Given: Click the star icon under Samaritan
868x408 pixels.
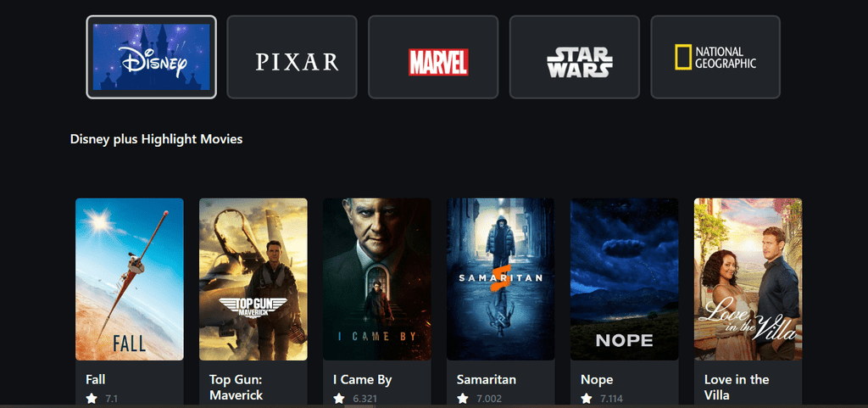Looking at the screenshot, I should tap(462, 398).
